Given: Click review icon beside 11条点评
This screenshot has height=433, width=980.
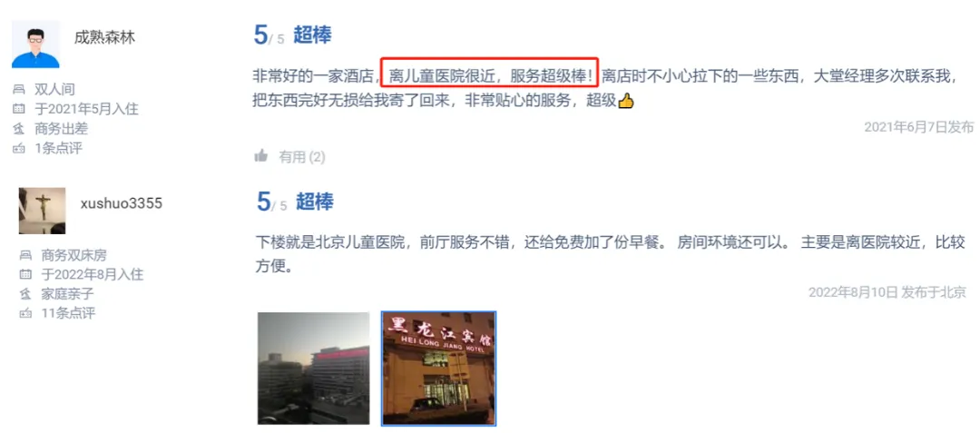Looking at the screenshot, I should point(25,314).
